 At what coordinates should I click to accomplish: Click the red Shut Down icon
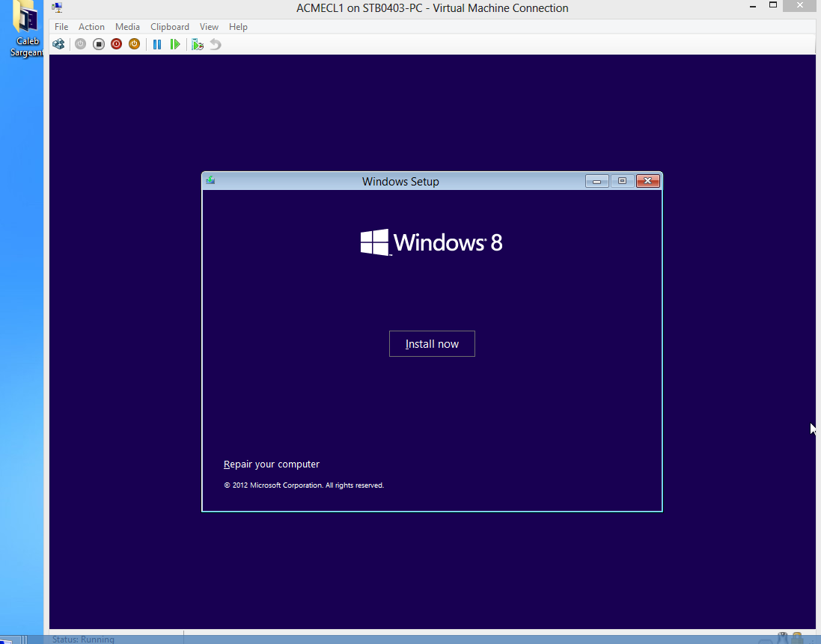click(116, 44)
